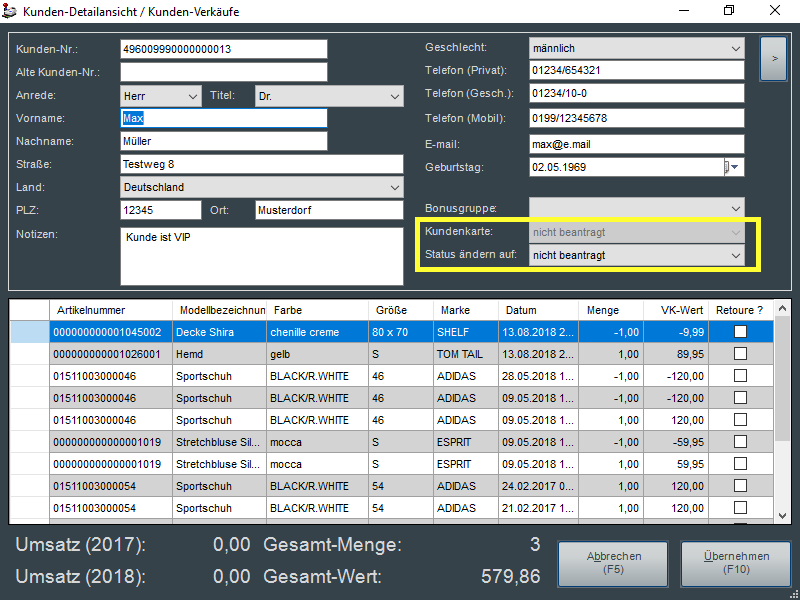Viewport: 800px width, 600px height.
Task: Focus the E-mail input field
Action: (636, 144)
